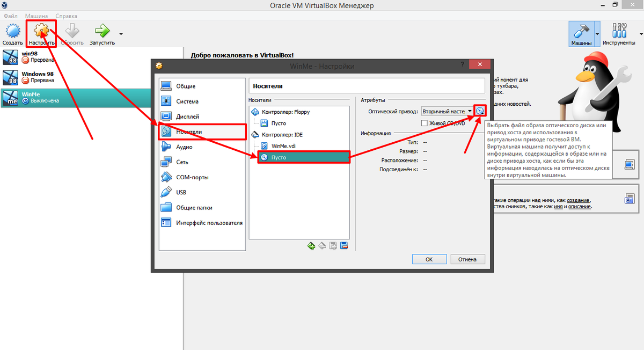This screenshot has height=350, width=644.
Task: Open the Общие settings category
Action: 202,86
